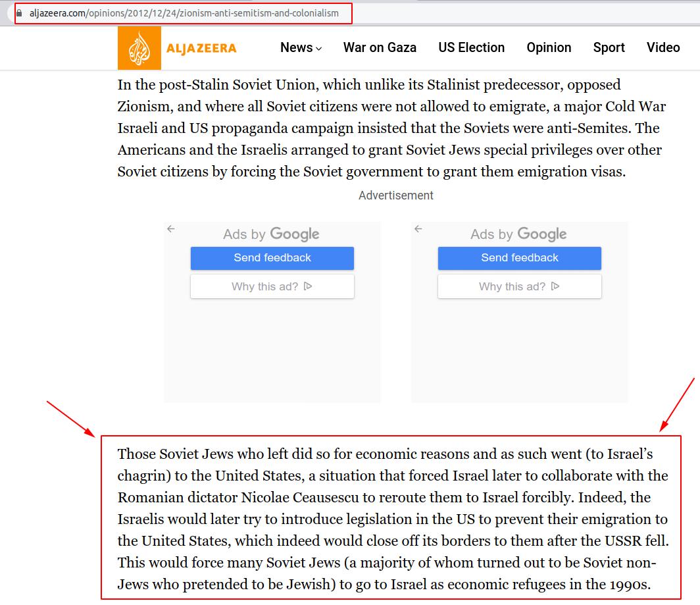Viewport: 700px width, 605px height.
Task: Click Ads by Google text in the right ad
Action: tap(518, 234)
